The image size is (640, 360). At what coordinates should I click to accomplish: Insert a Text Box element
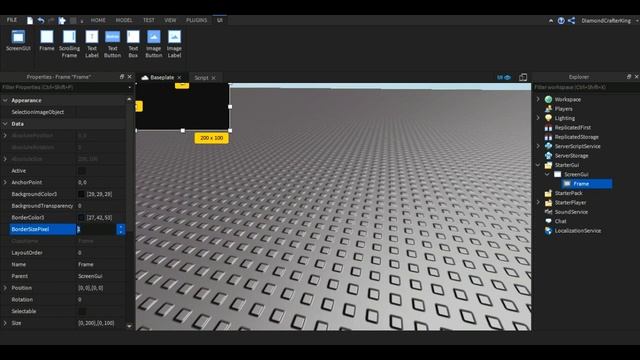tap(133, 44)
